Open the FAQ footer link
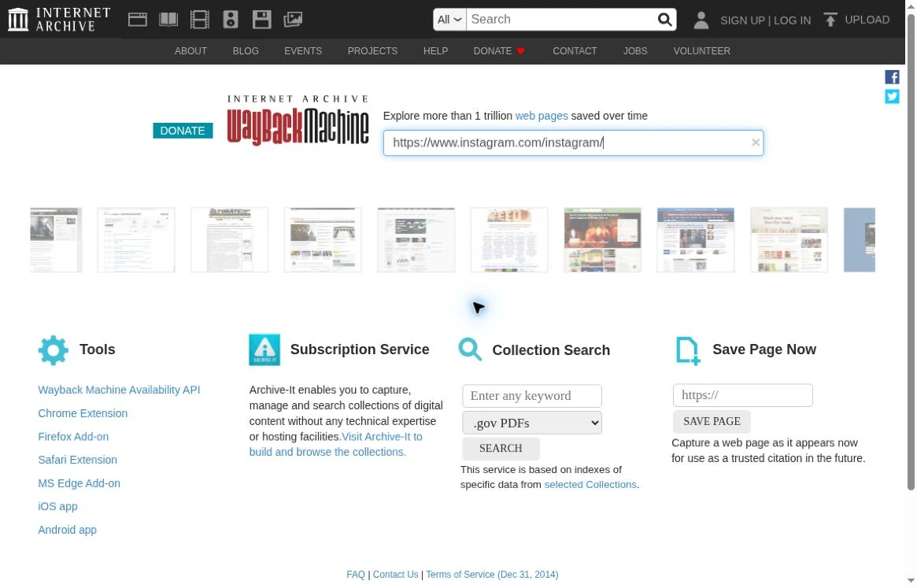This screenshot has height=588, width=917. pyautogui.click(x=356, y=575)
